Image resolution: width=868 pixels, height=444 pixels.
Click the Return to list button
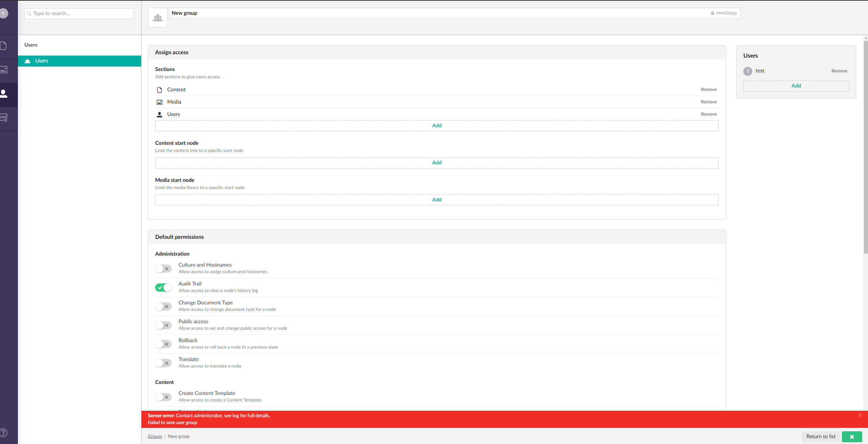coord(820,436)
